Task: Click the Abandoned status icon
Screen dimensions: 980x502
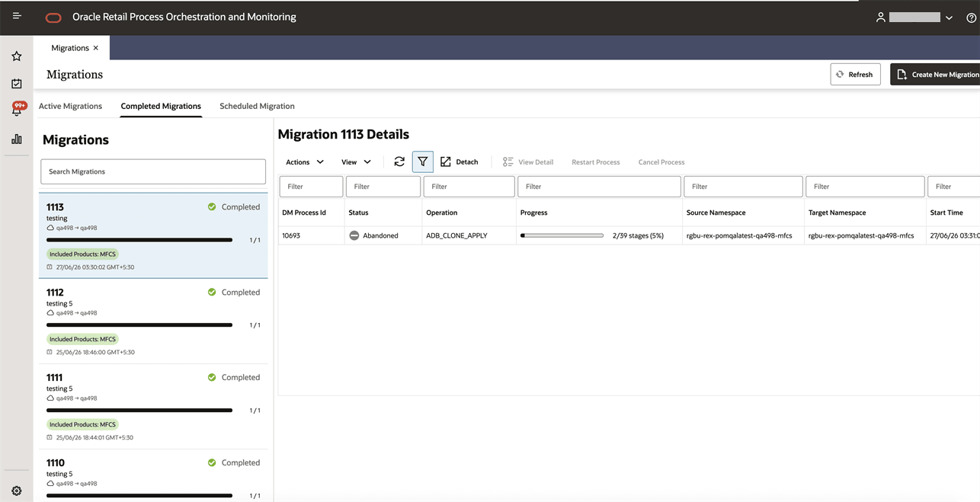Action: point(354,235)
